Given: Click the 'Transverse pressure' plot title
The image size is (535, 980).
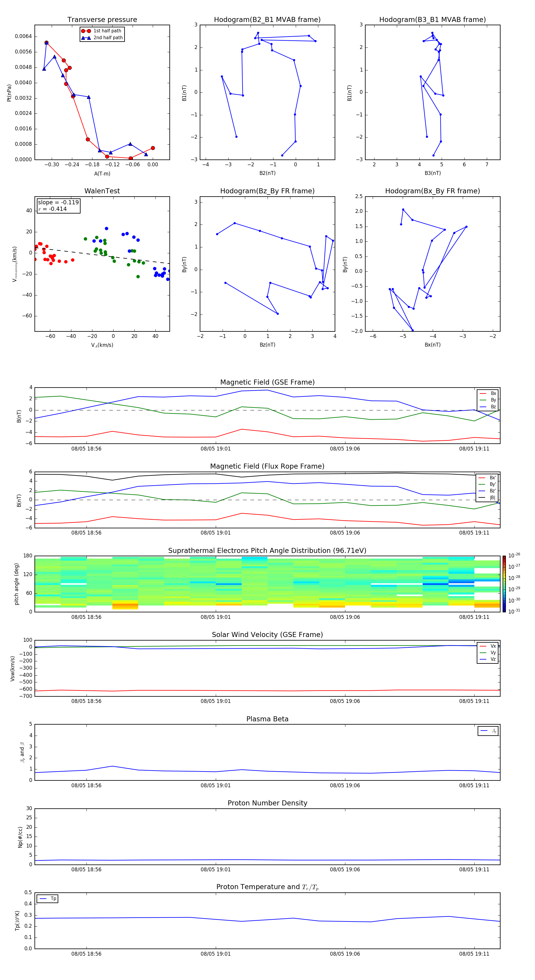Looking at the screenshot, I should point(102,20).
